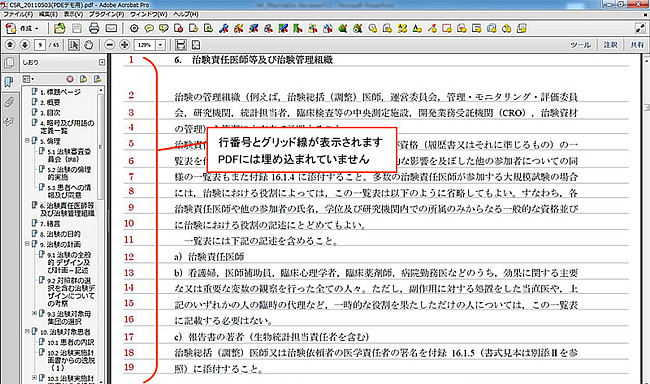Image resolution: width=650 pixels, height=384 pixels.
Task: Click the zoom out minus button
Action: click(109, 45)
